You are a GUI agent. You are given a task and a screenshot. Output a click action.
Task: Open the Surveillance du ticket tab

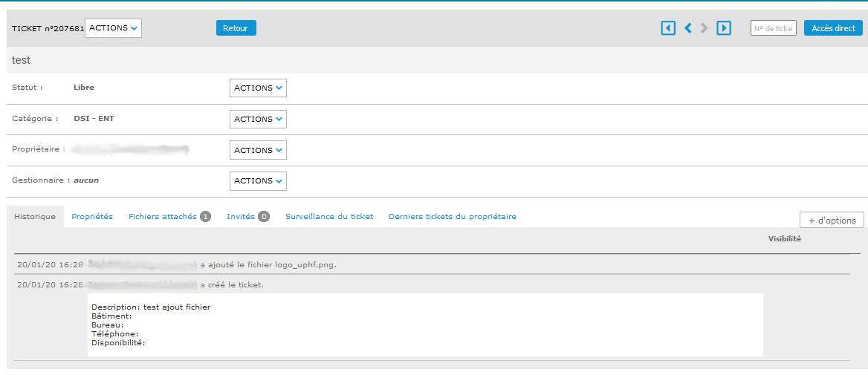click(x=329, y=217)
